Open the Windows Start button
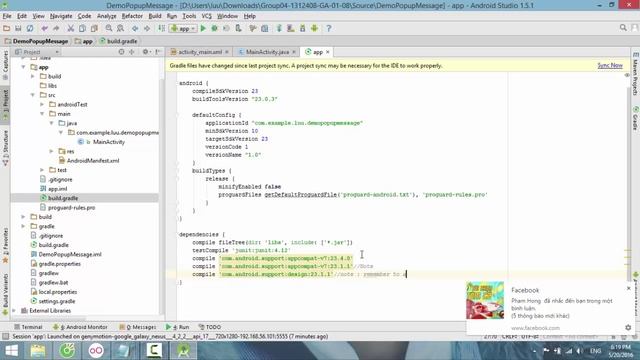 [11, 351]
